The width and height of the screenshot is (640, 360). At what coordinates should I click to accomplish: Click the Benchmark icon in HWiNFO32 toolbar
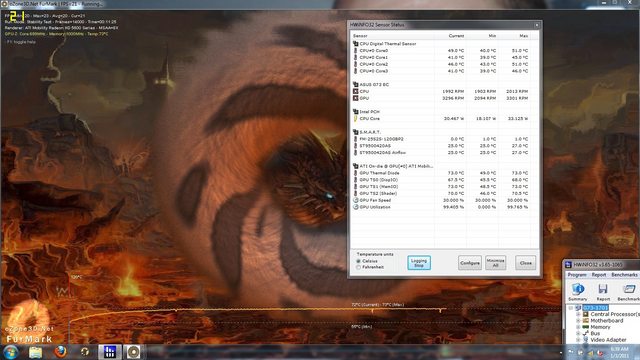click(x=629, y=289)
